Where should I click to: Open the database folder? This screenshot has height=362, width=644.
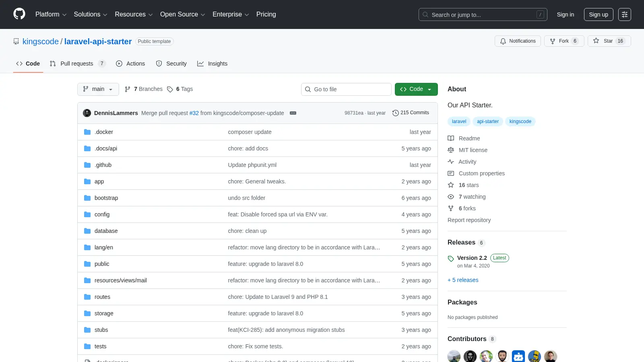[x=106, y=231]
